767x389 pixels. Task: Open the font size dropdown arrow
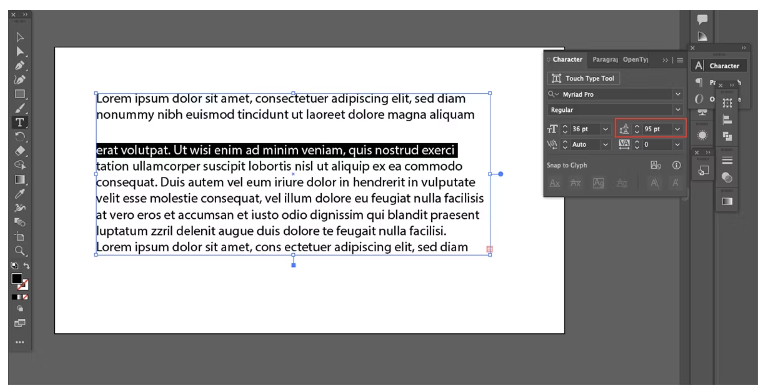click(605, 129)
